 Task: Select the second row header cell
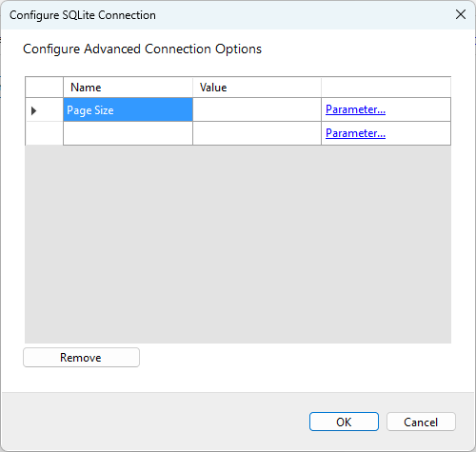pos(44,133)
